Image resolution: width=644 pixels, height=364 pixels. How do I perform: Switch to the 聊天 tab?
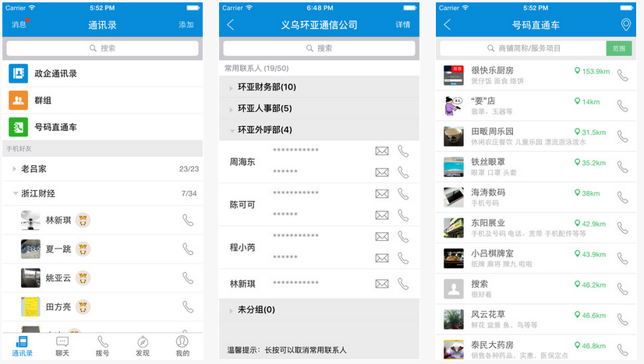tap(62, 346)
